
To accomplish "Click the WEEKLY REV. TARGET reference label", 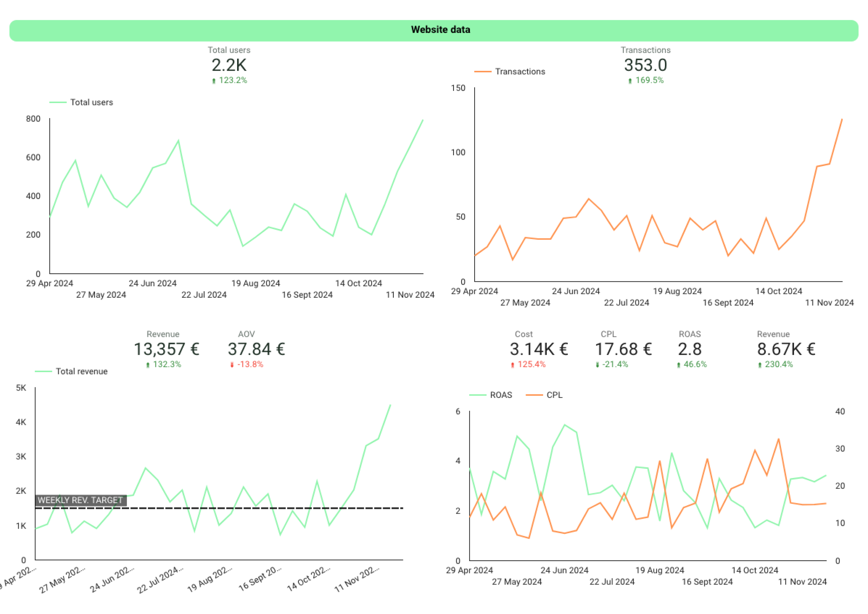I will point(80,500).
